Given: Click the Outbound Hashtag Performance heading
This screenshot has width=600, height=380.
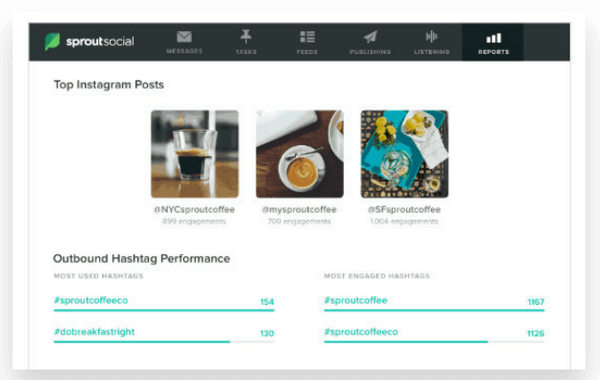Looking at the screenshot, I should (142, 259).
